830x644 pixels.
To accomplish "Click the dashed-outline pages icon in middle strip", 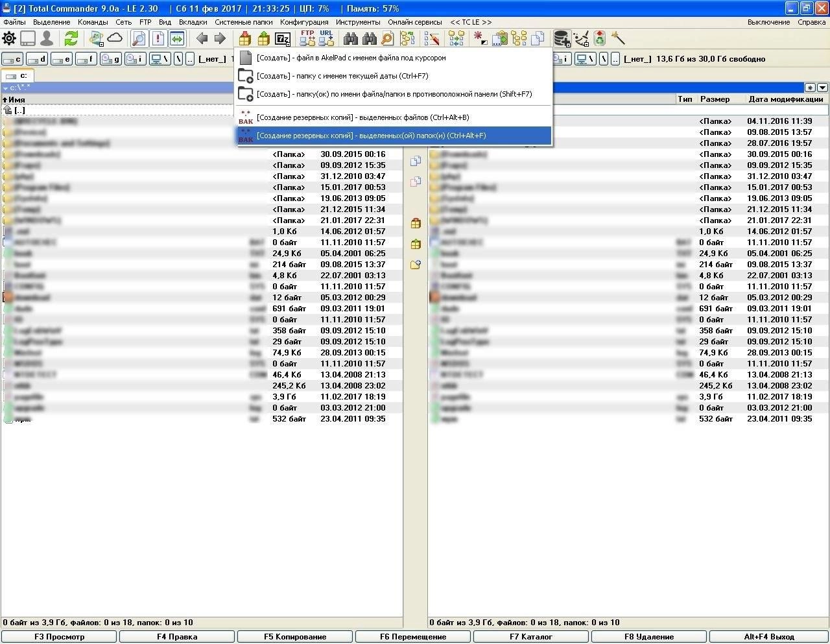I will (x=416, y=182).
